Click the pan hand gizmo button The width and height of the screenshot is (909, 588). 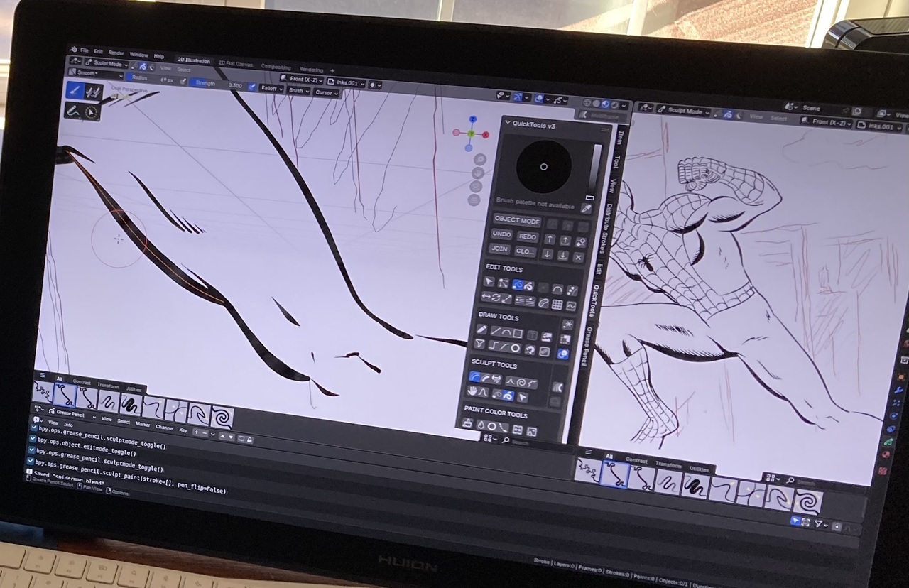[x=478, y=173]
